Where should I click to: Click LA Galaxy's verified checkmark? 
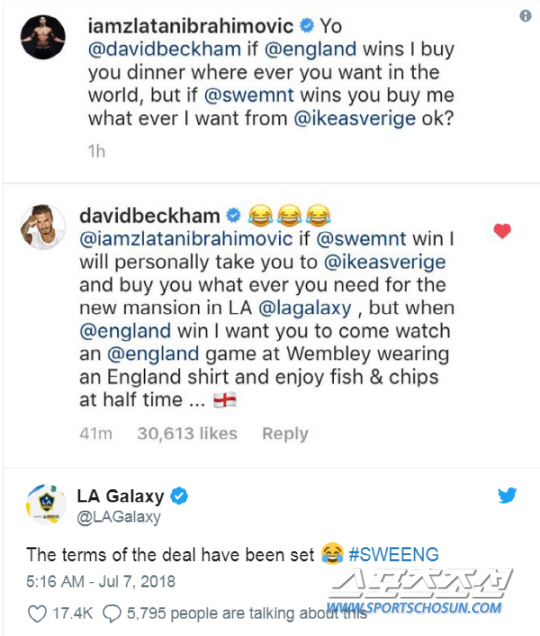[x=179, y=496]
